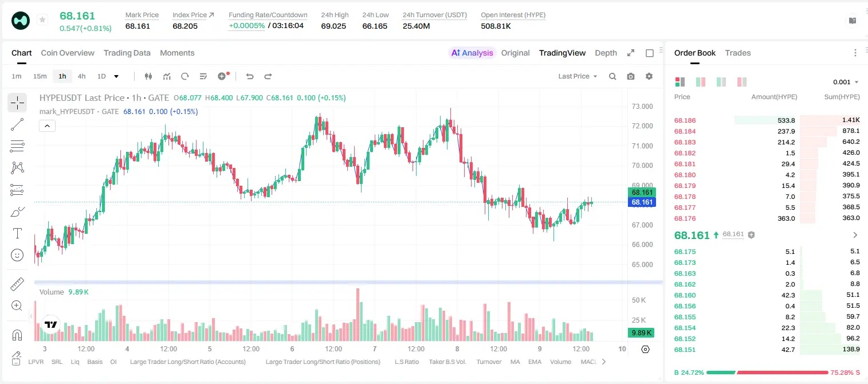868x384 pixels.
Task: Click the candlestick chart type icon
Action: coord(148,76)
